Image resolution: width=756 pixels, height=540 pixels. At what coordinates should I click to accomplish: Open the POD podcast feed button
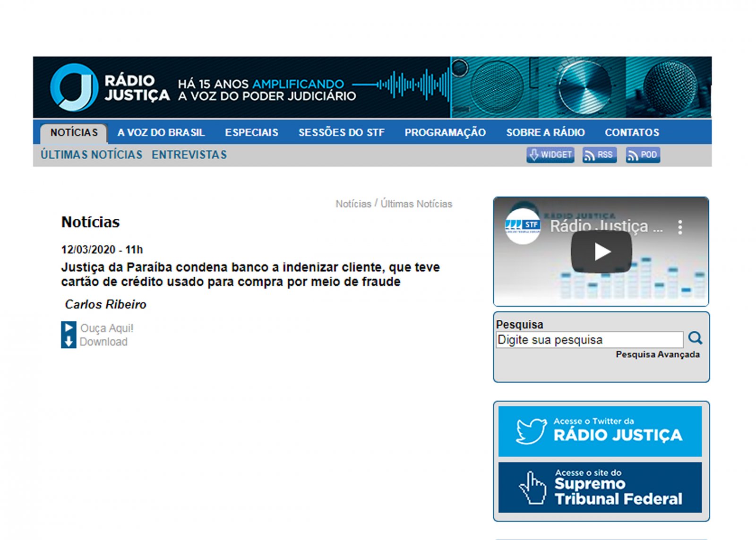pyautogui.click(x=643, y=155)
